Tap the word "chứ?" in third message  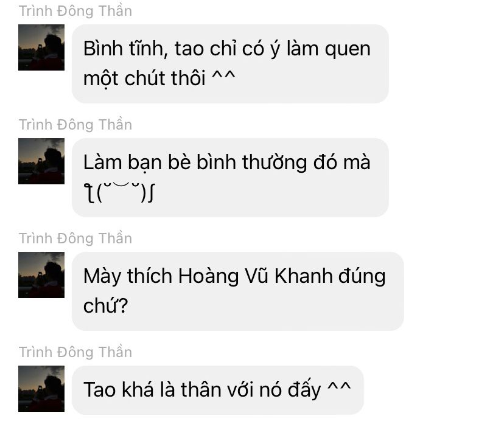[x=106, y=305]
